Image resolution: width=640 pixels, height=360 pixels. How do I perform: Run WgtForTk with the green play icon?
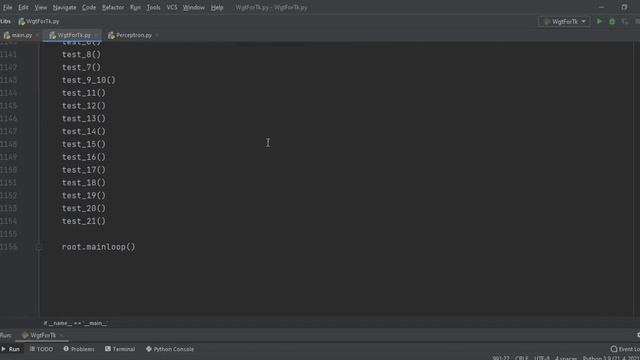[599, 21]
